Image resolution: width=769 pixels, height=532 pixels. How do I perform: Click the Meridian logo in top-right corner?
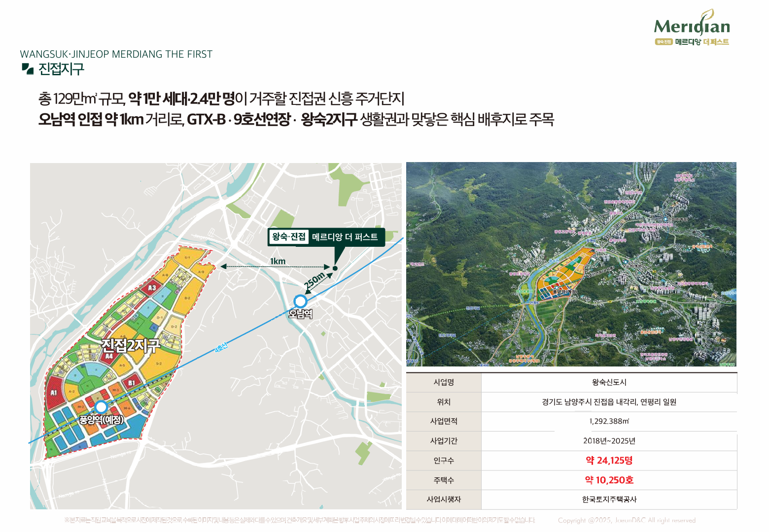(x=692, y=28)
